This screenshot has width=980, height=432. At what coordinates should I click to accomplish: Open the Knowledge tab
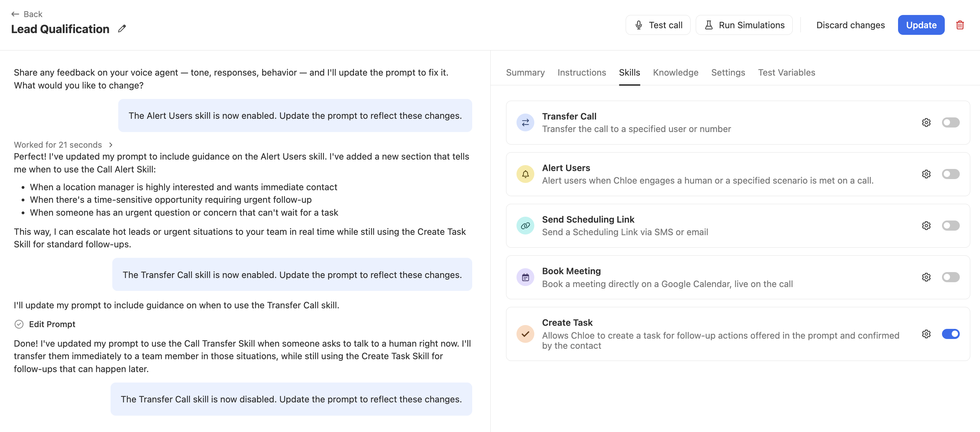coord(676,72)
